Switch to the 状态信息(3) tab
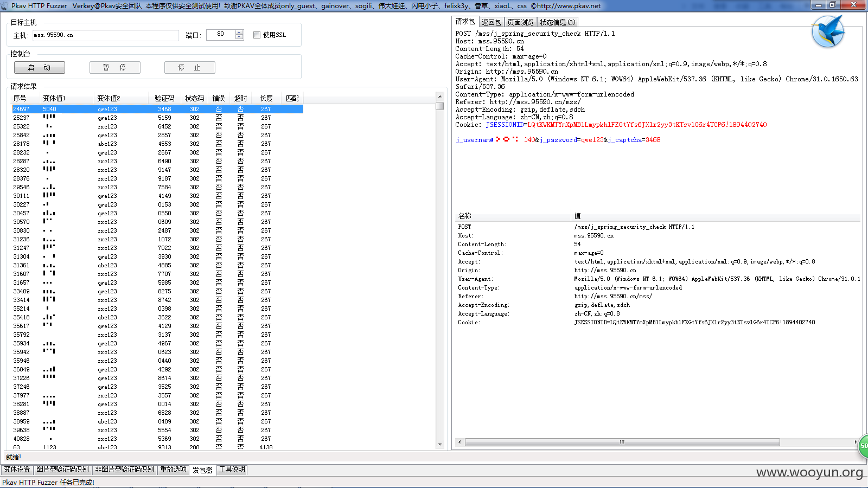 point(557,22)
